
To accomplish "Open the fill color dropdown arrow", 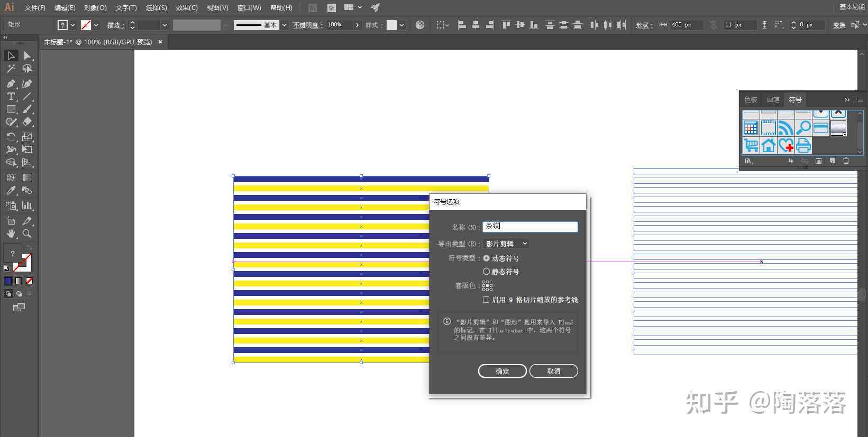I will point(72,25).
